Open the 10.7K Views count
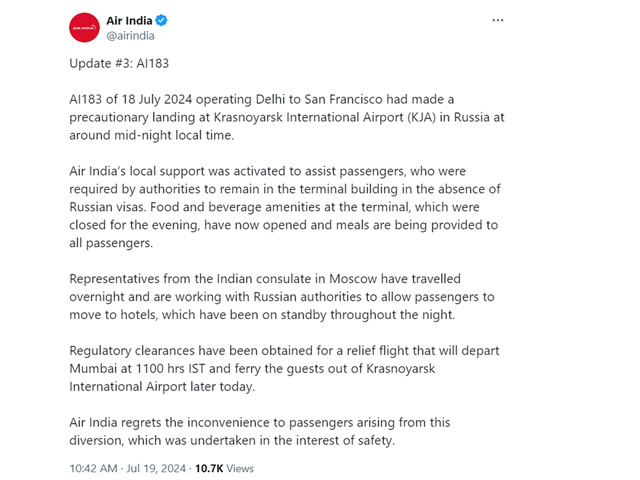Viewport: 640px width, 480px height. pos(224,468)
